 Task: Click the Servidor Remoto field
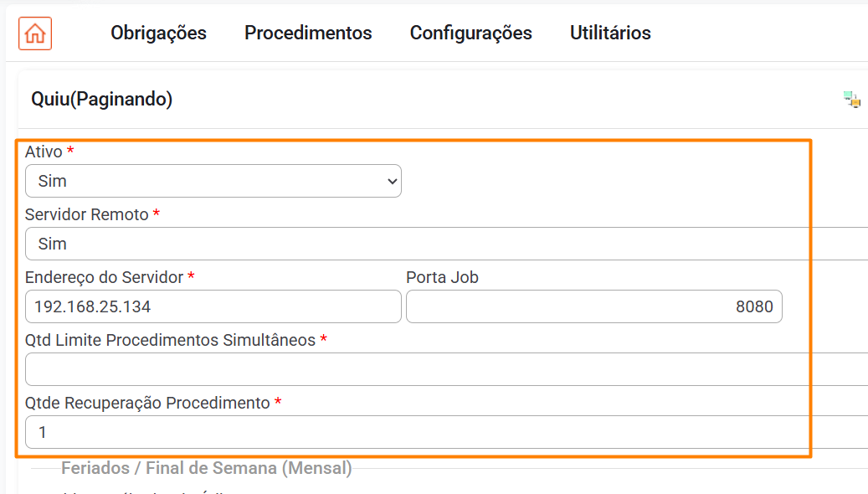click(x=444, y=244)
